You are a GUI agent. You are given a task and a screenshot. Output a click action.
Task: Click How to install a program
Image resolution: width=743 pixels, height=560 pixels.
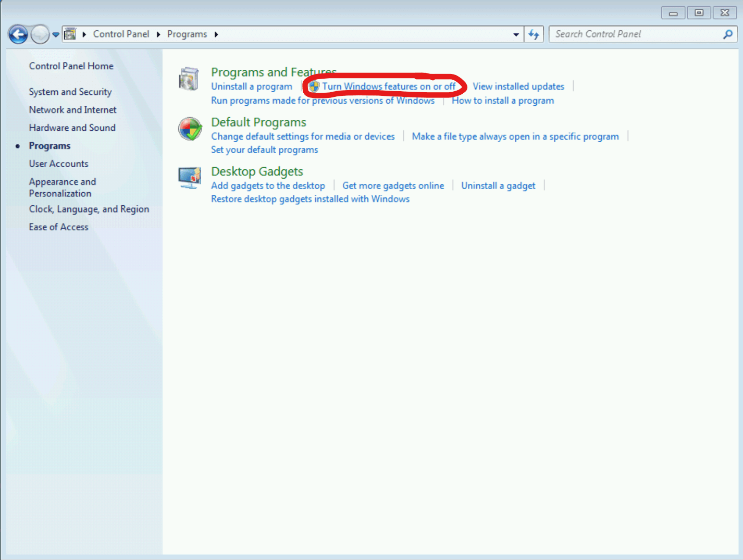point(503,101)
